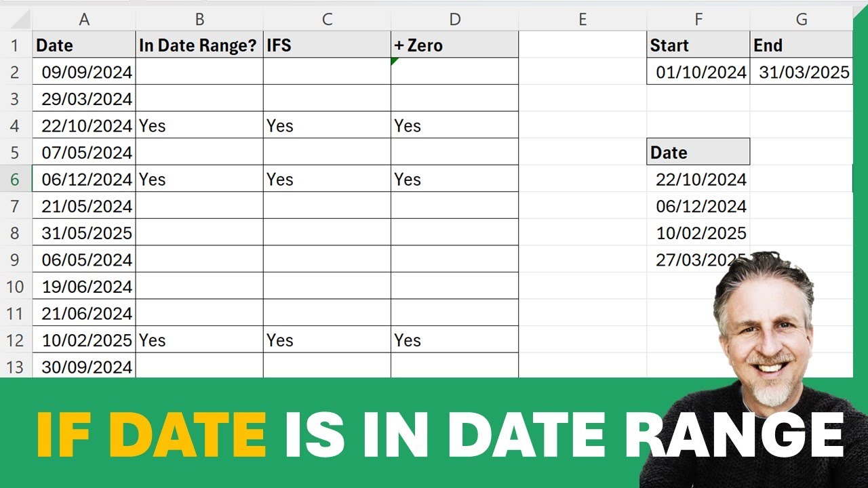Select end date 31/03/2025 cell
This screenshot has width=868, height=488.
[x=802, y=72]
